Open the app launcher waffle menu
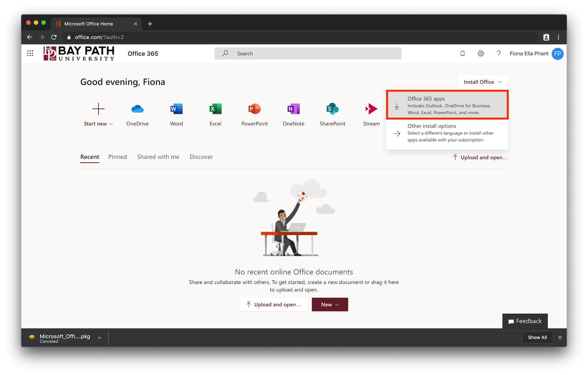Viewport: 588px width, 375px height. coord(30,54)
